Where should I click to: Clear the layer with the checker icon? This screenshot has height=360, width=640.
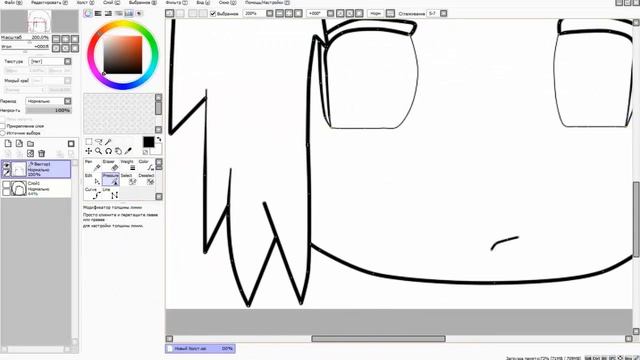pyautogui.click(x=30, y=153)
